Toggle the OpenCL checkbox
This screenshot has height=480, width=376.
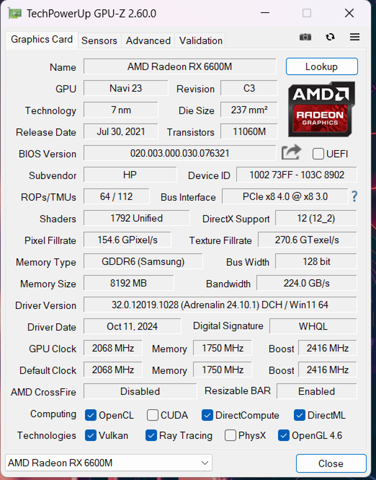[91, 415]
